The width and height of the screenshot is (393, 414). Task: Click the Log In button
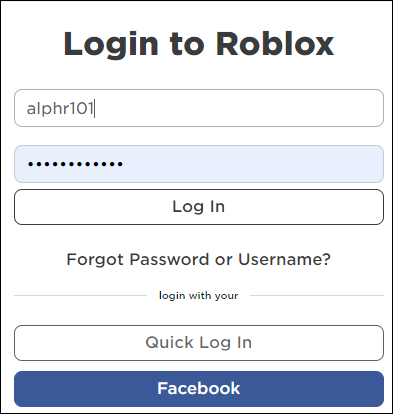coord(199,207)
